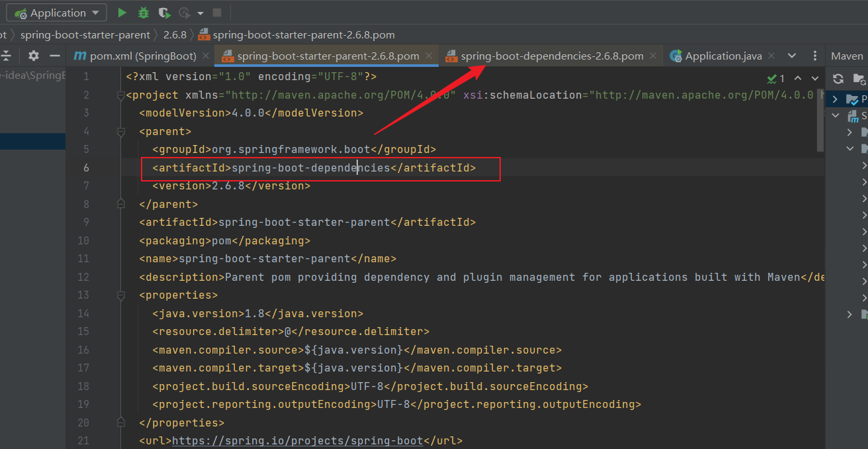Fold the project element at line 2
The width and height of the screenshot is (868, 449).
pyautogui.click(x=121, y=95)
